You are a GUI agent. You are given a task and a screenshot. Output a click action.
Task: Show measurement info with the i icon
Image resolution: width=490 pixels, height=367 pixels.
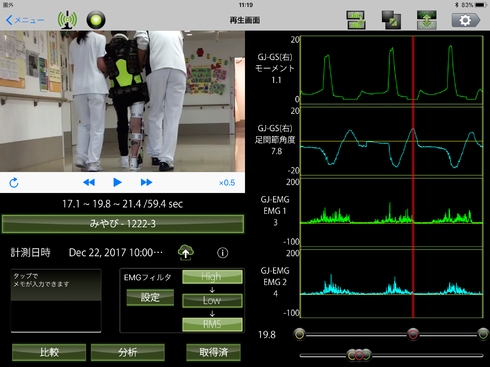[x=223, y=253]
